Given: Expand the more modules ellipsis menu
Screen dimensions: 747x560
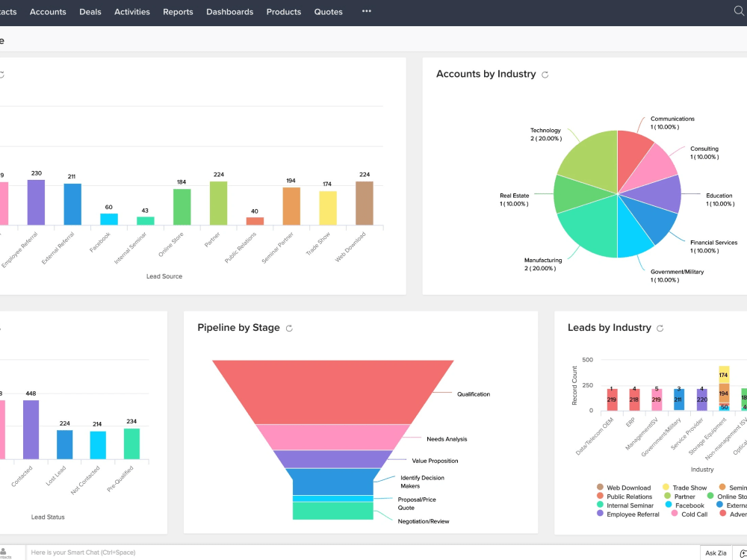Looking at the screenshot, I should (366, 11).
